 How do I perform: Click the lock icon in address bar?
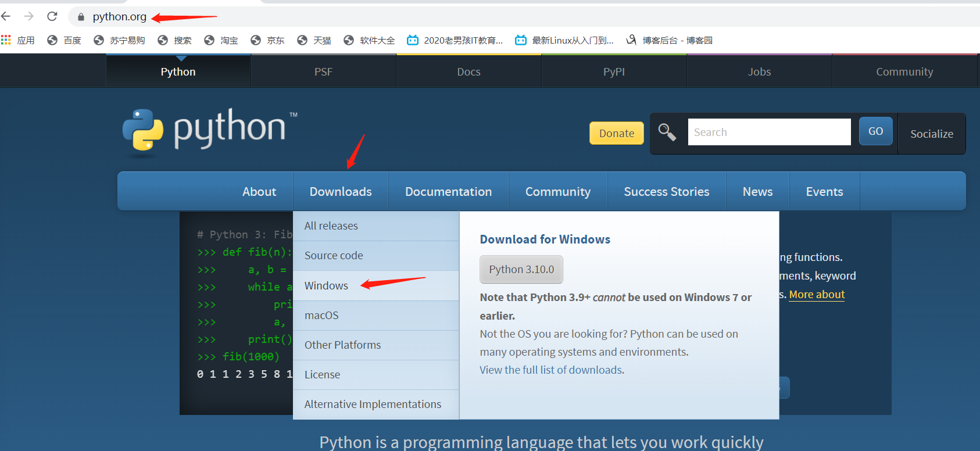[81, 17]
